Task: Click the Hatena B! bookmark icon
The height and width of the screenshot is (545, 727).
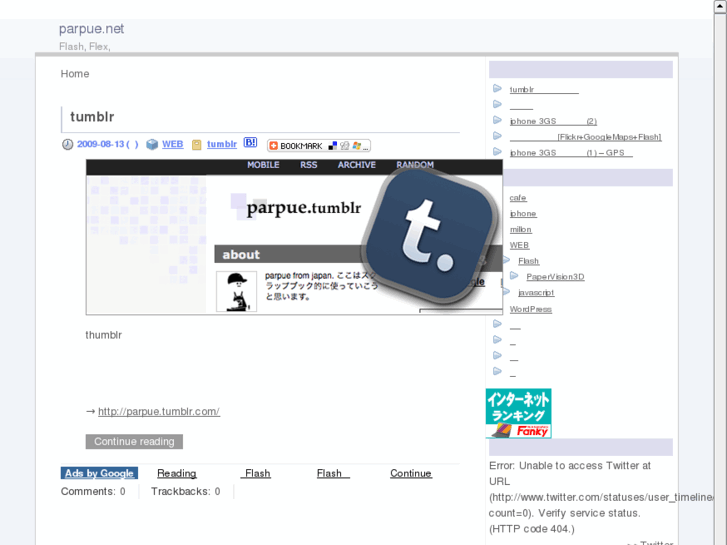Action: [x=250, y=143]
